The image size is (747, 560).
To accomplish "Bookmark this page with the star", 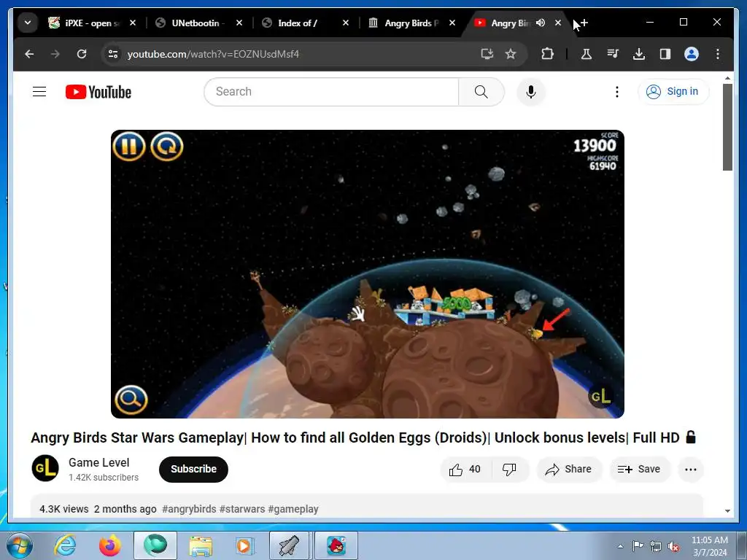I will (511, 54).
